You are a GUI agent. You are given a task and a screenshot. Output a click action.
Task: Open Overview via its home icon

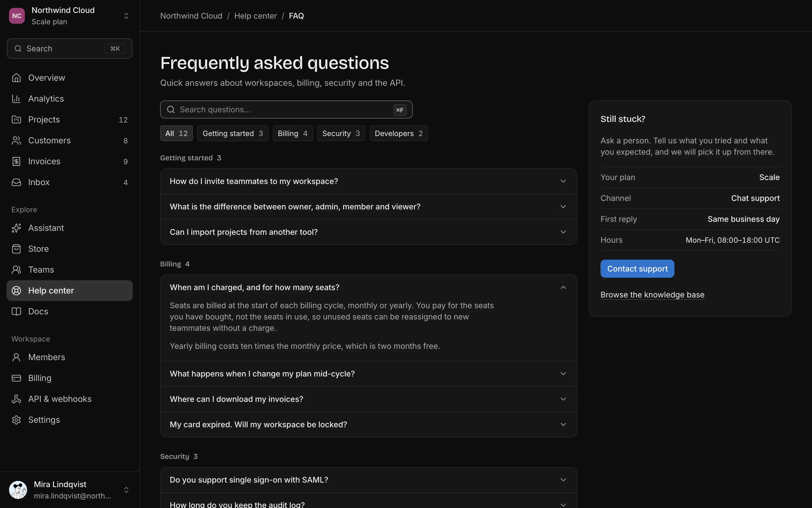[x=16, y=78]
